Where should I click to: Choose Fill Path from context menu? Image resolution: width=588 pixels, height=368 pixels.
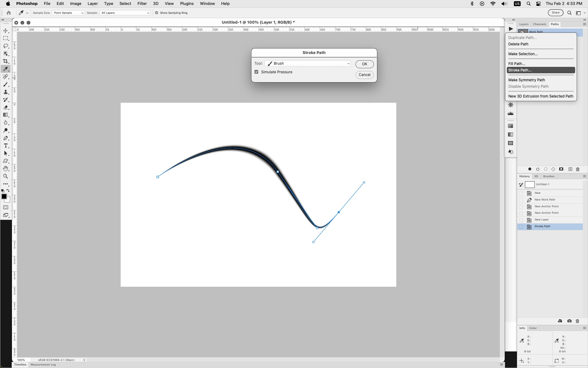tap(517, 63)
